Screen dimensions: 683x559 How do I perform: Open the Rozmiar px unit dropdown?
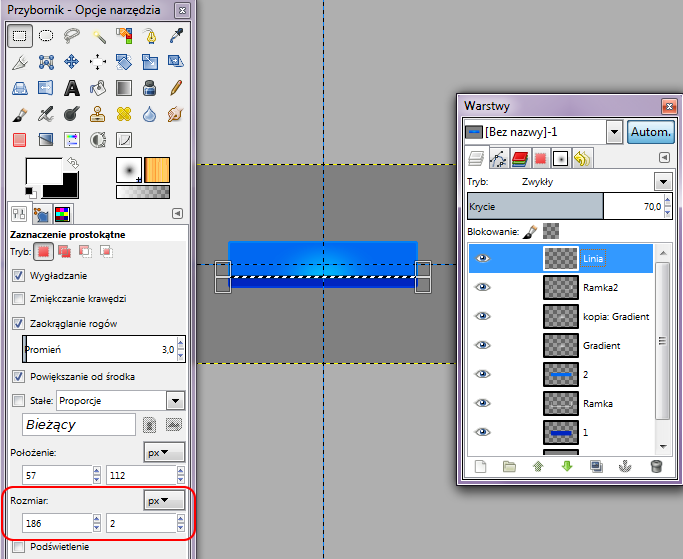(165, 499)
